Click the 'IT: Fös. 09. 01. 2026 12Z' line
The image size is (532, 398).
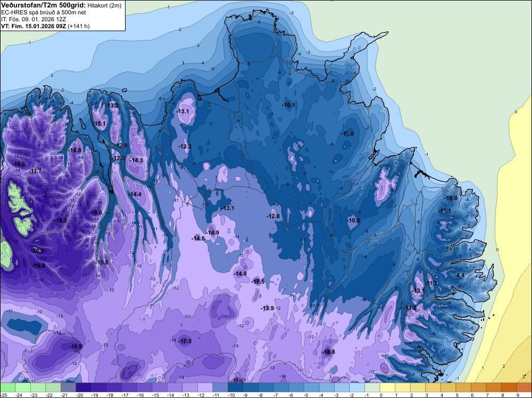(34, 19)
